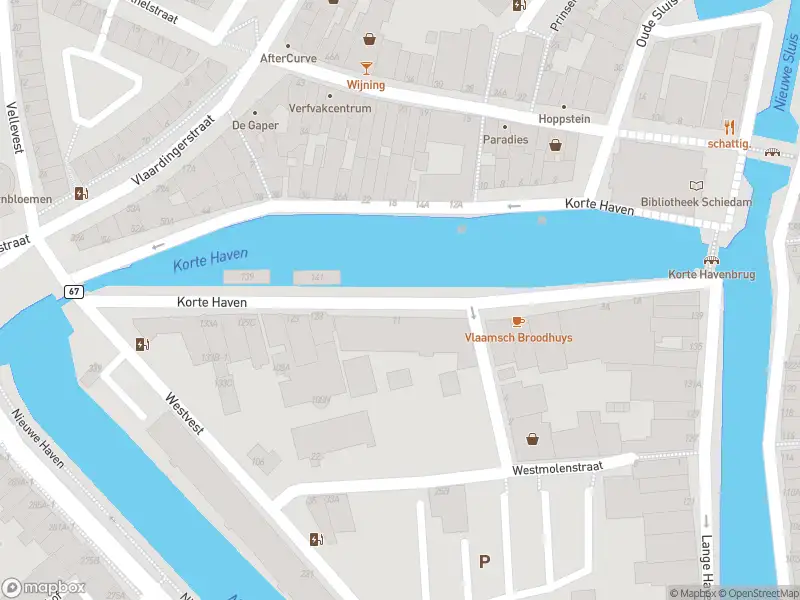
Task: Click the Westmolenstraat street label
Action: coord(558,468)
